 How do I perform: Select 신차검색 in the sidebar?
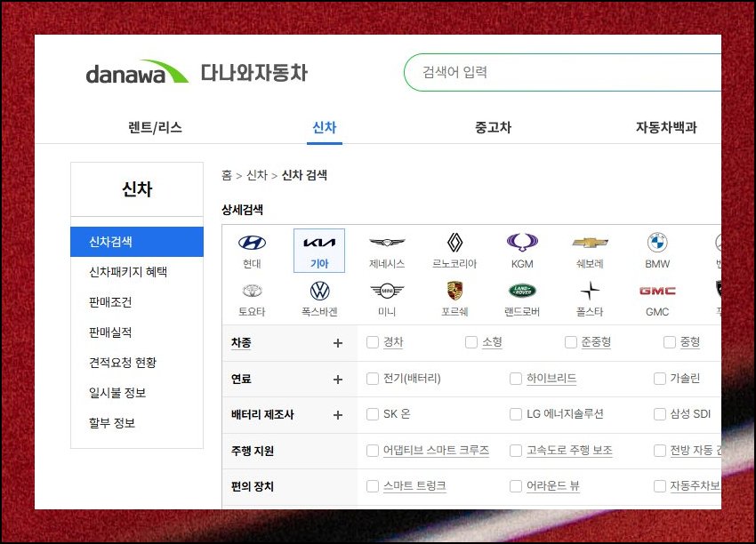pos(137,242)
